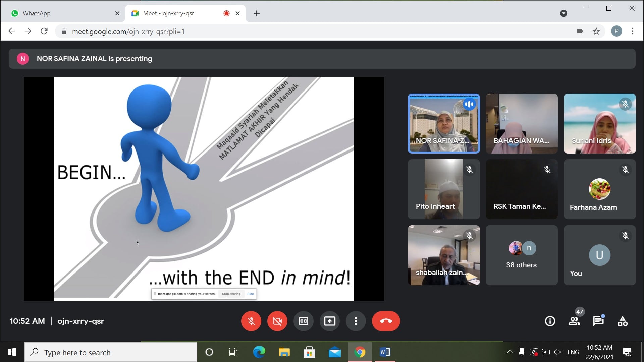Image resolution: width=644 pixels, height=362 pixels.
Task: Click the present screen share icon
Action: [329, 321]
